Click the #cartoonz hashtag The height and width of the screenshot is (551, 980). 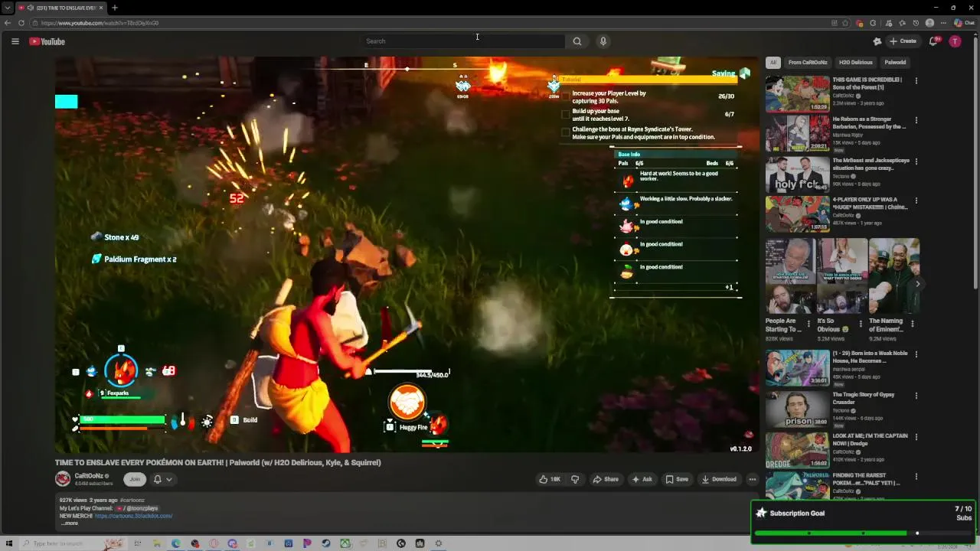(x=132, y=500)
